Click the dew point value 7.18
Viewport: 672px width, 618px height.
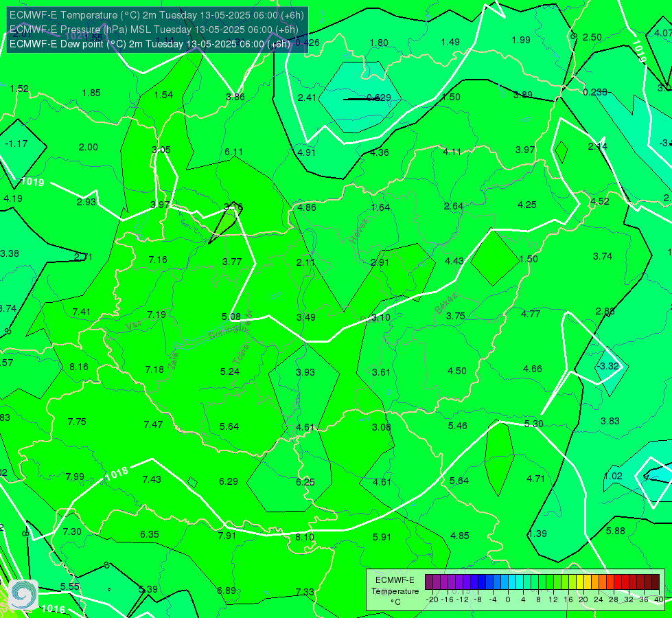[x=154, y=369]
